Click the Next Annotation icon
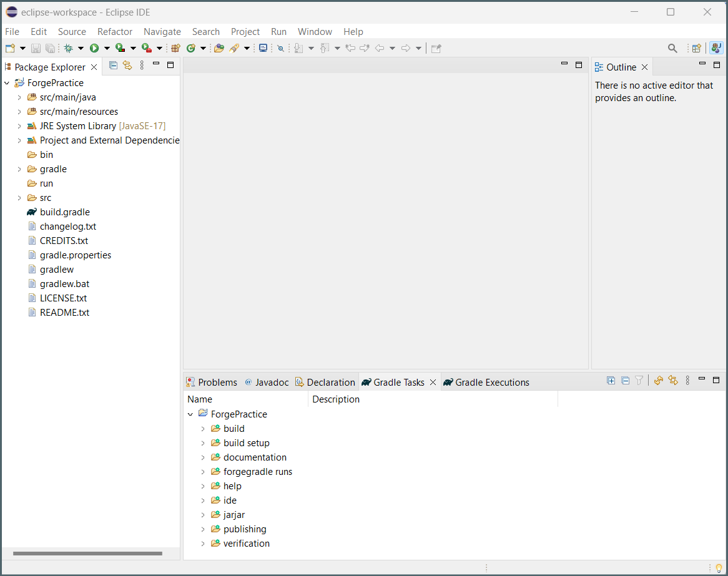The height and width of the screenshot is (576, 728). 298,48
